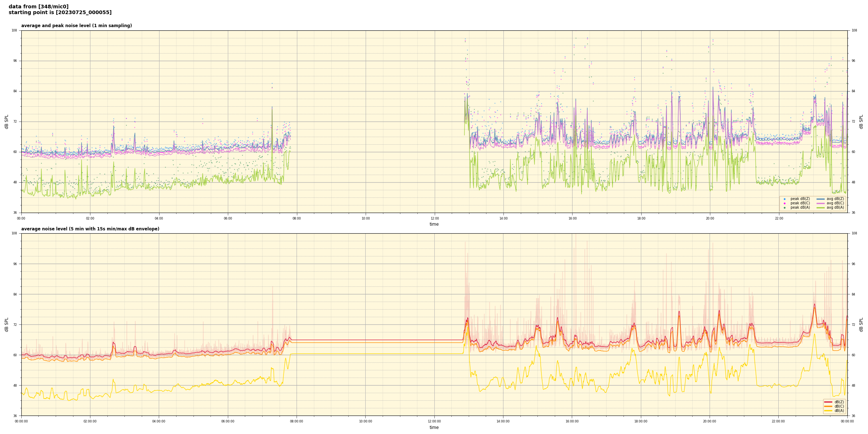Click the 'average and peak noise level' chart title

(76, 26)
